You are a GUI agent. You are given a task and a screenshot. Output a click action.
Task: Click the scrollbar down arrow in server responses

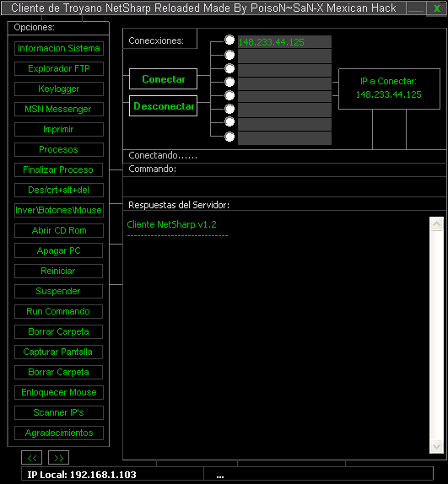pyautogui.click(x=436, y=446)
